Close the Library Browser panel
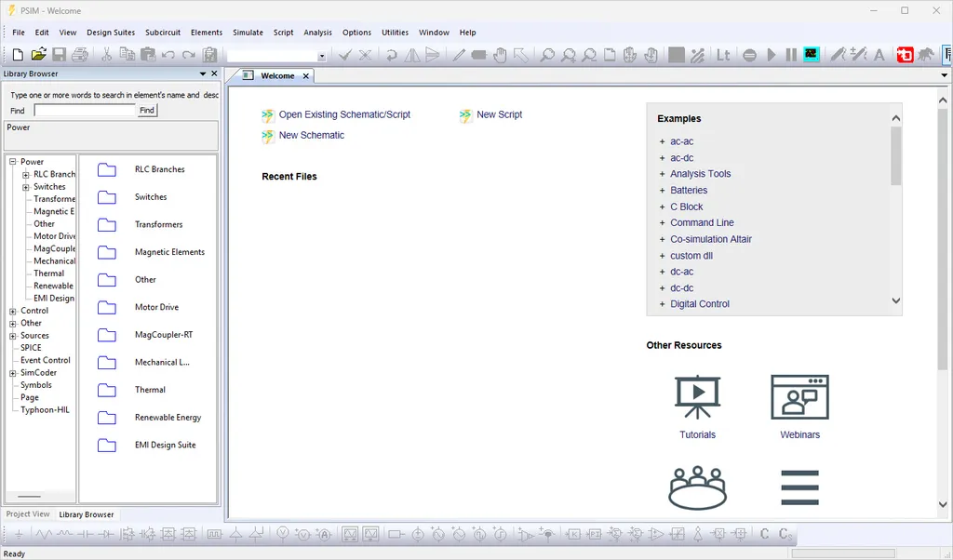 (x=214, y=73)
